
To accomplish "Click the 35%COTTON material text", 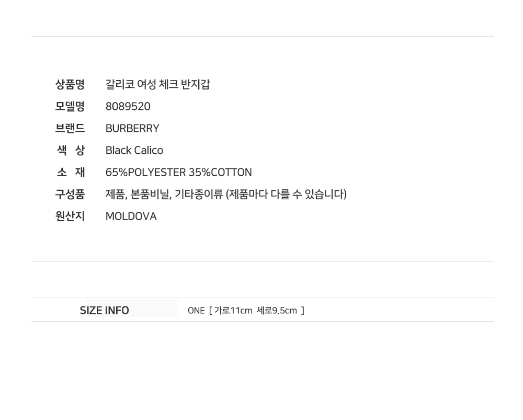I will click(220, 172).
